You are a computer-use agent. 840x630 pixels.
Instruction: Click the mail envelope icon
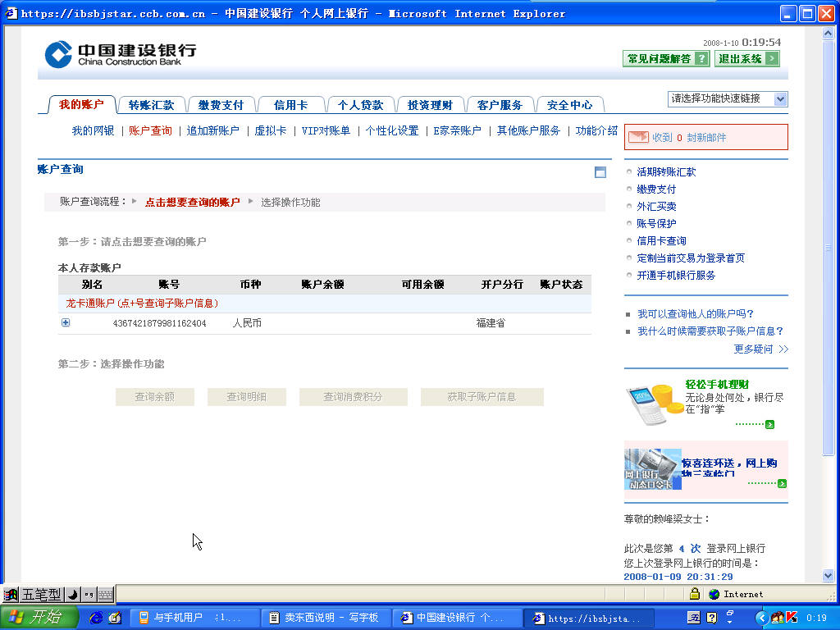click(638, 138)
